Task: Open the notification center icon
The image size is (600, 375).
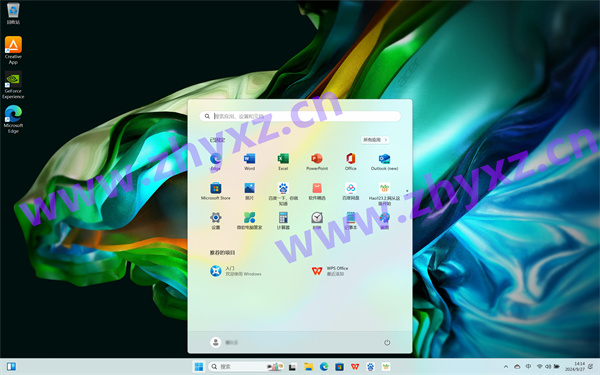Action: (x=591, y=367)
